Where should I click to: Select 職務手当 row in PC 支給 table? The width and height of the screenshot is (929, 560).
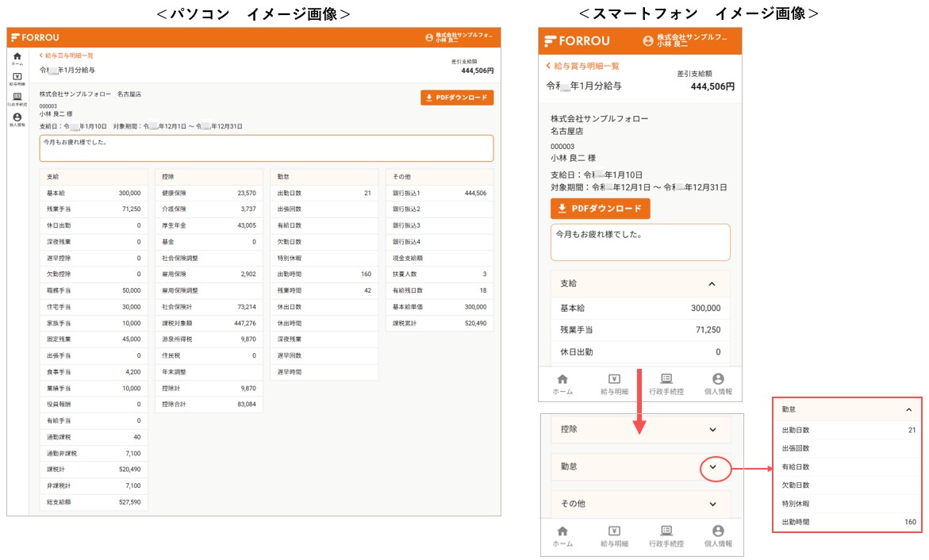(94, 290)
